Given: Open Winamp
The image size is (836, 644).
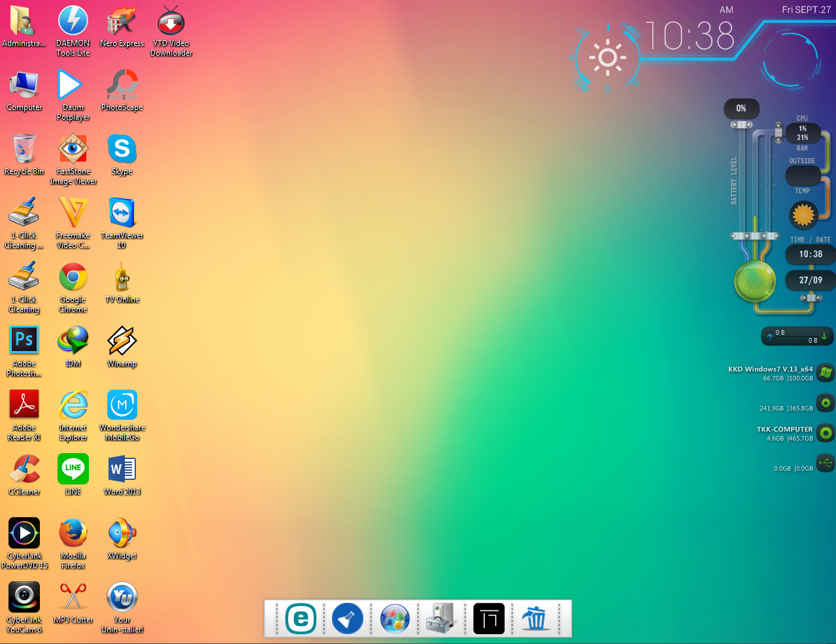Looking at the screenshot, I should point(122,341).
